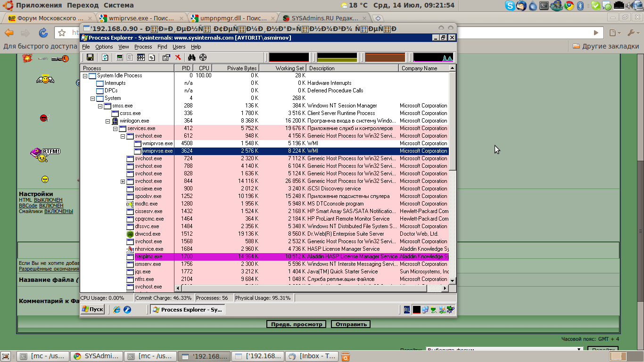
Task: Open the Users menu
Action: [179, 47]
